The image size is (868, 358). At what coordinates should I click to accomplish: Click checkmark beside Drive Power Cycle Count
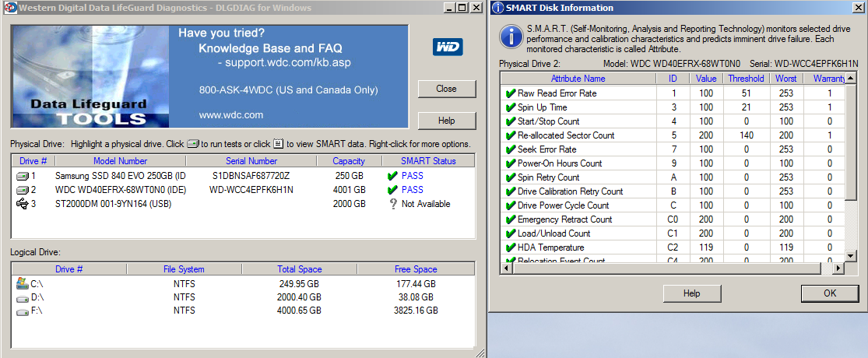511,205
